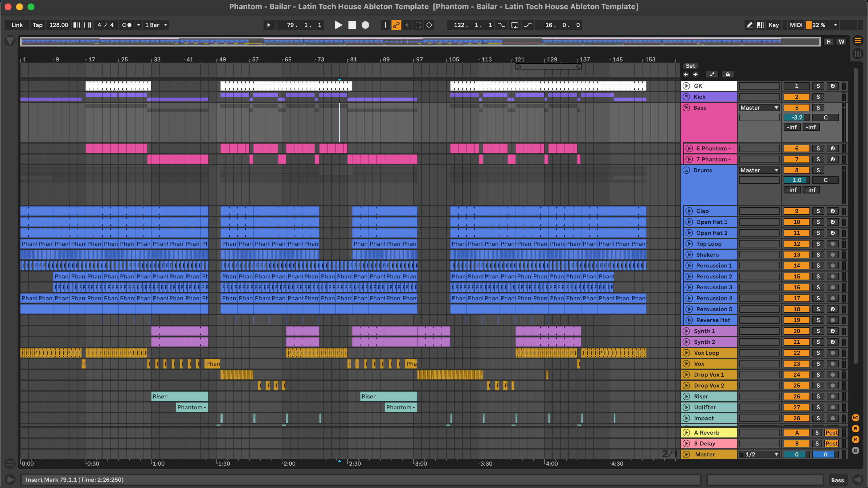Open MIDI mapping mode

pyautogui.click(x=796, y=25)
